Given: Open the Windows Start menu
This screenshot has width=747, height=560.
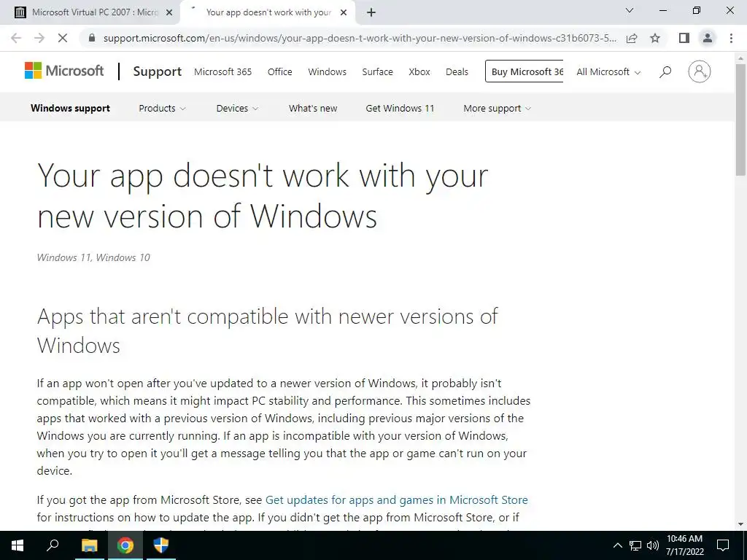Looking at the screenshot, I should point(18,545).
